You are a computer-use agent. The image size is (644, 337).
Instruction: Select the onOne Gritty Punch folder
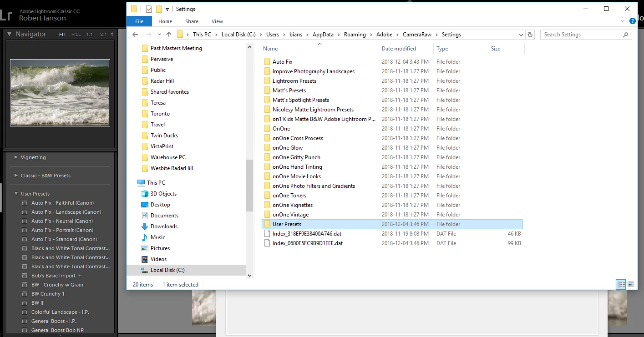(x=392, y=157)
